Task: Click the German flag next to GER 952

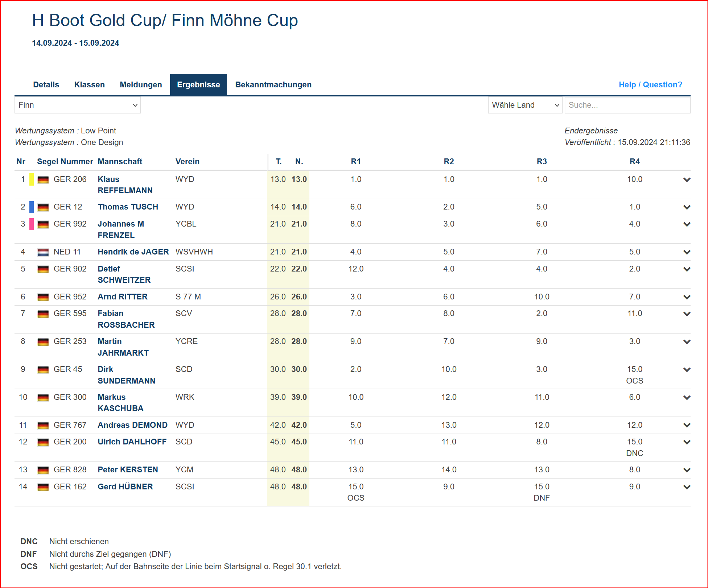Action: (43, 297)
